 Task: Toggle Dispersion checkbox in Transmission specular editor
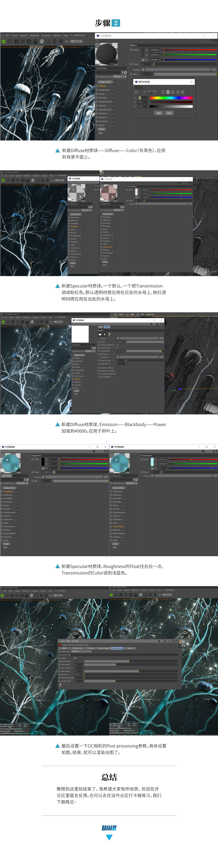tap(127, 520)
